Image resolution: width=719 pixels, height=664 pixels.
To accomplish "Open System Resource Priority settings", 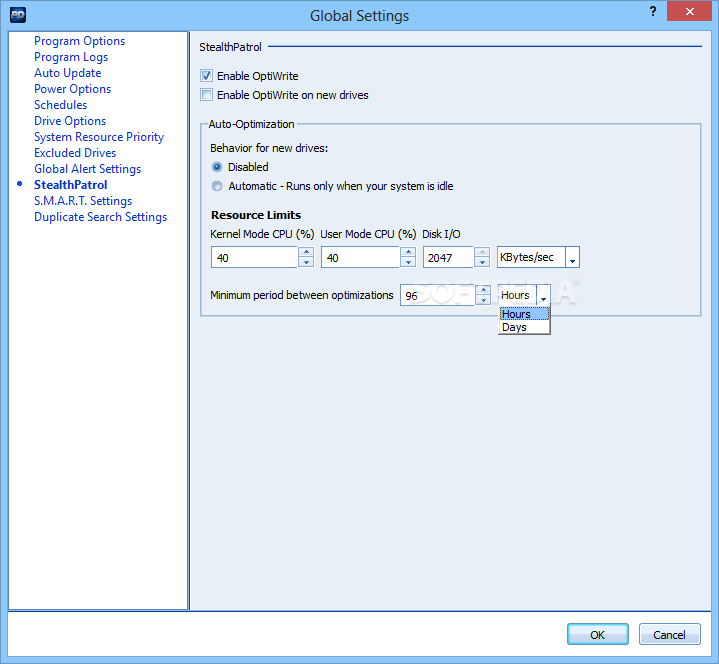I will point(99,137).
